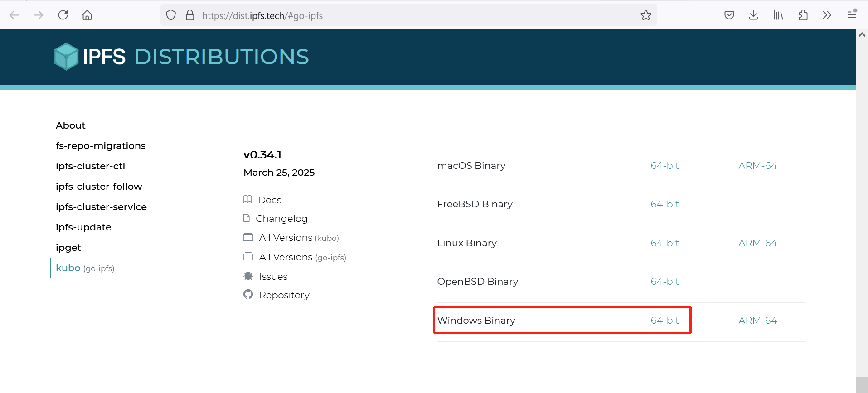Click the Issues bug icon
This screenshot has width=868, height=393.
tap(248, 276)
